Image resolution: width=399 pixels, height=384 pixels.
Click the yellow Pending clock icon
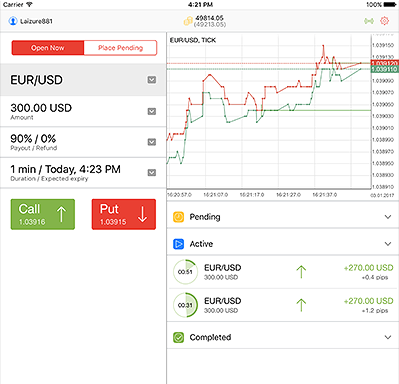pyautogui.click(x=179, y=217)
